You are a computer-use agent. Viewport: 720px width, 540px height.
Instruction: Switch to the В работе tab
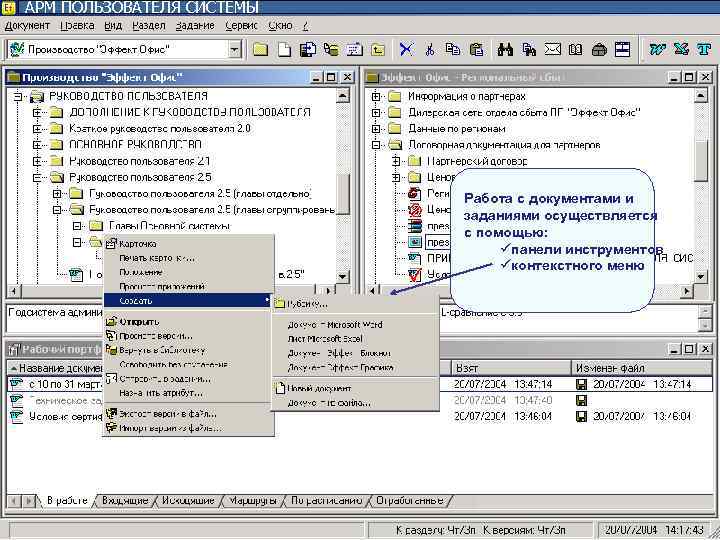[x=67, y=501]
